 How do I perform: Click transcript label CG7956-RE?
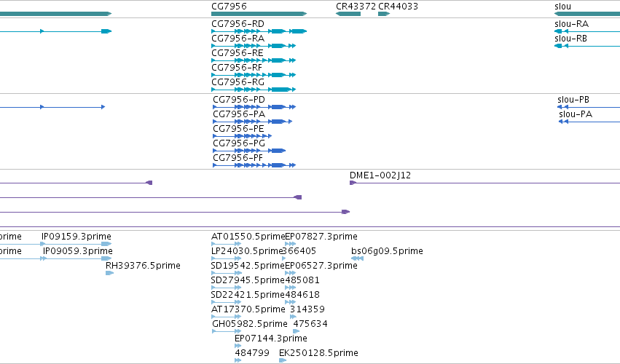pos(238,53)
